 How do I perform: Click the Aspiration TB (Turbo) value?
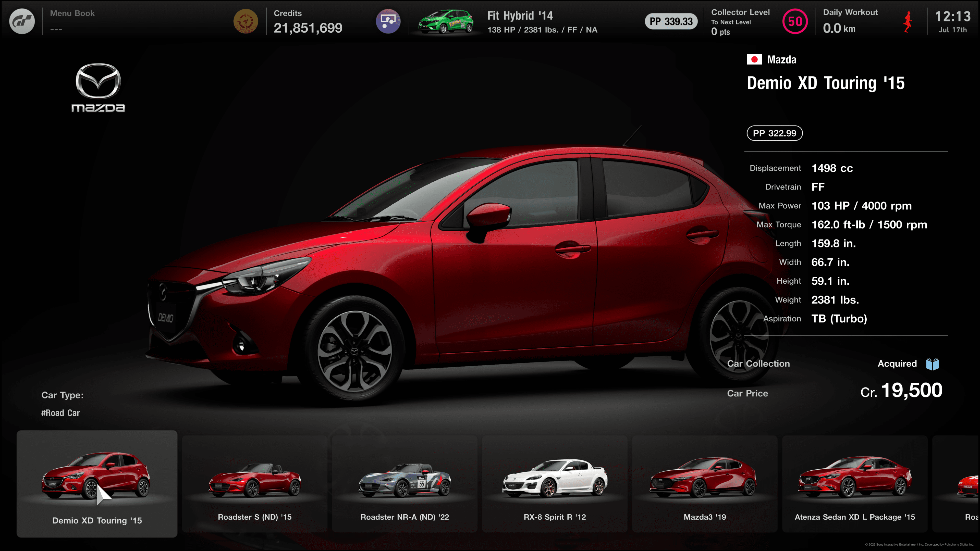tap(839, 319)
